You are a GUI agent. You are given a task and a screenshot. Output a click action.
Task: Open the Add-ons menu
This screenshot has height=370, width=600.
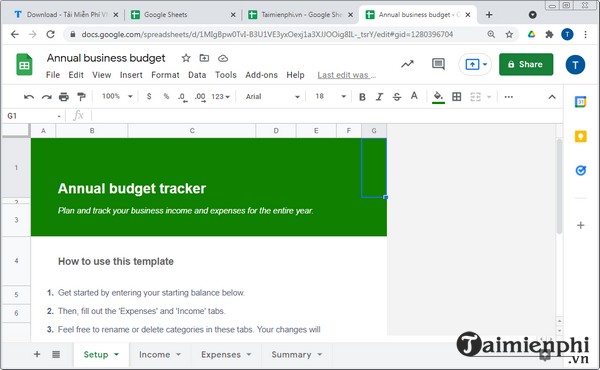(x=261, y=75)
